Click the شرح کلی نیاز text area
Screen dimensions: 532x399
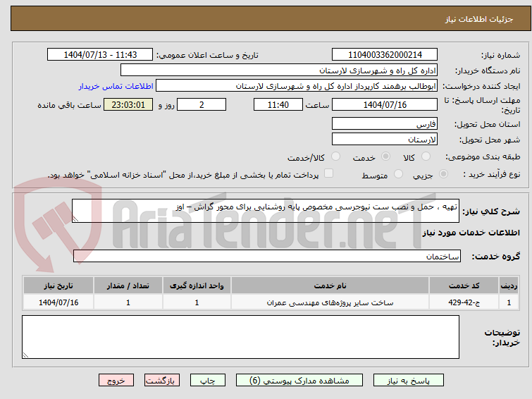tap(266, 211)
